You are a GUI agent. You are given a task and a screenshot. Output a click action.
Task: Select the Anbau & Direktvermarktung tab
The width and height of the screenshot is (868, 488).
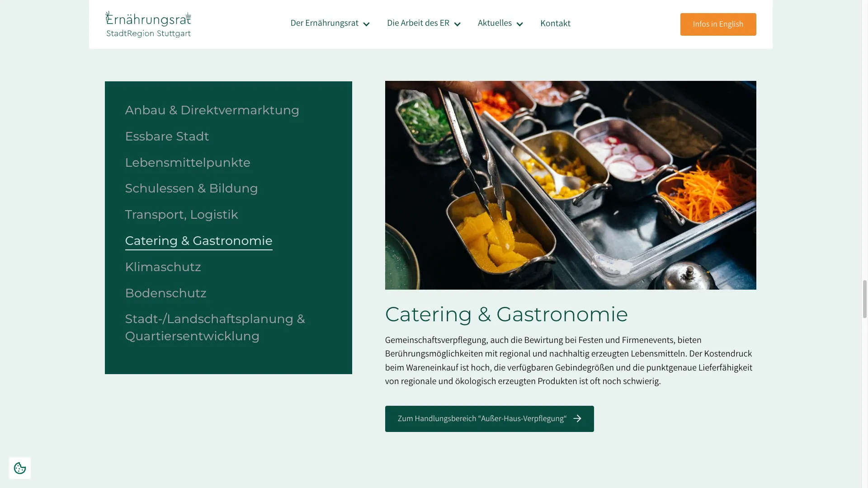212,110
